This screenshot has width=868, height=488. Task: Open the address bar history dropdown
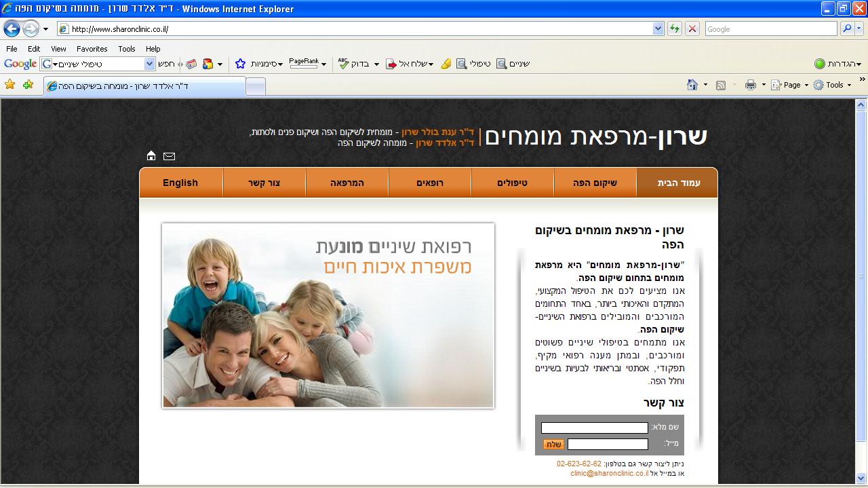[x=658, y=29]
